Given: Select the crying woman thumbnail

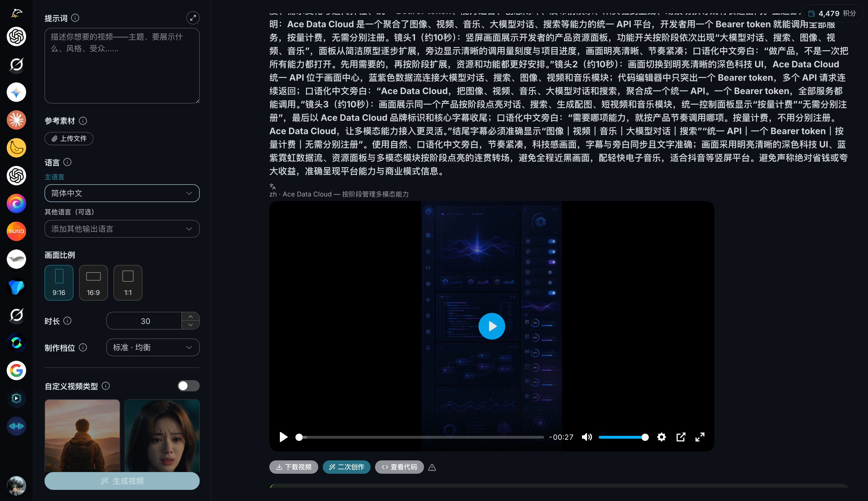Looking at the screenshot, I should point(162,435).
